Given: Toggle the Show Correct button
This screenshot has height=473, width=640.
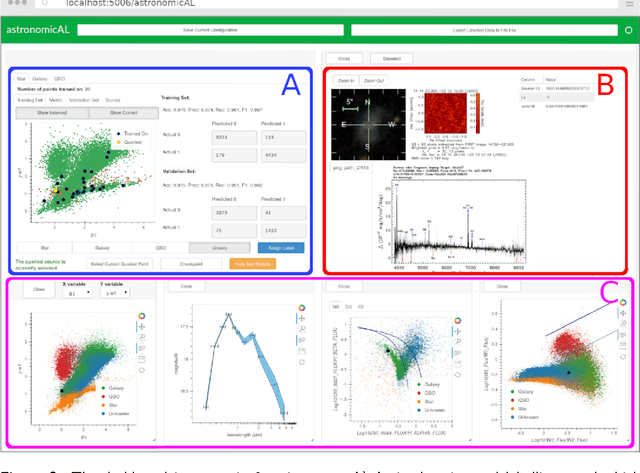Looking at the screenshot, I should (124, 113).
